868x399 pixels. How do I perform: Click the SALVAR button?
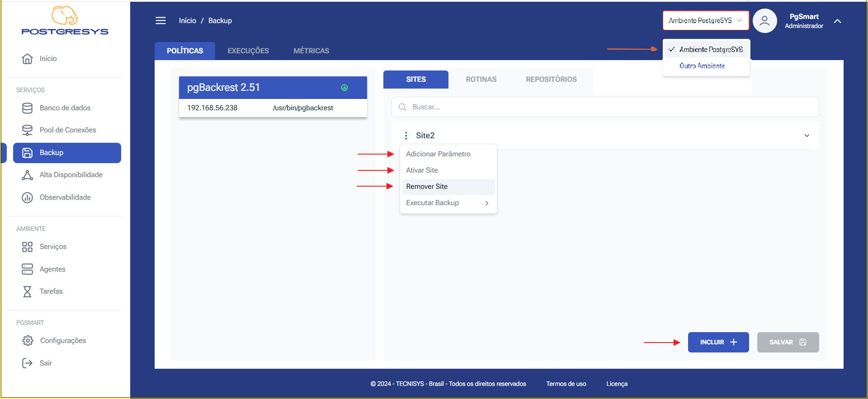(788, 342)
